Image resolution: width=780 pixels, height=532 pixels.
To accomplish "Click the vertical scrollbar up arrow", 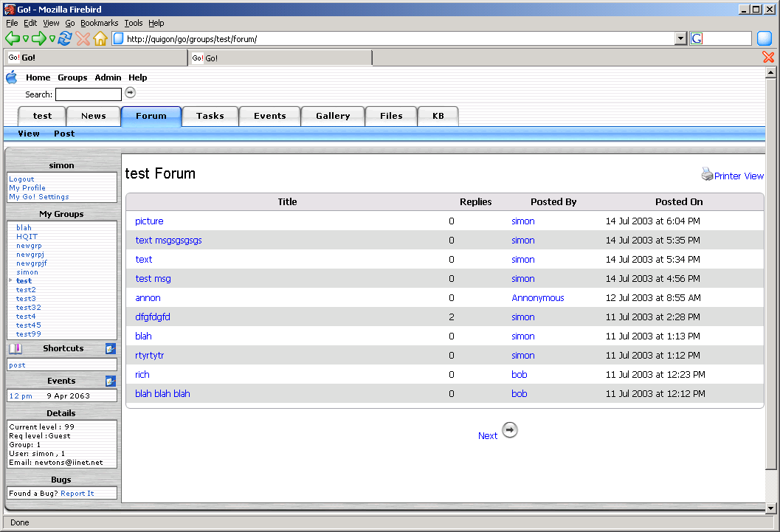I will pyautogui.click(x=770, y=72).
